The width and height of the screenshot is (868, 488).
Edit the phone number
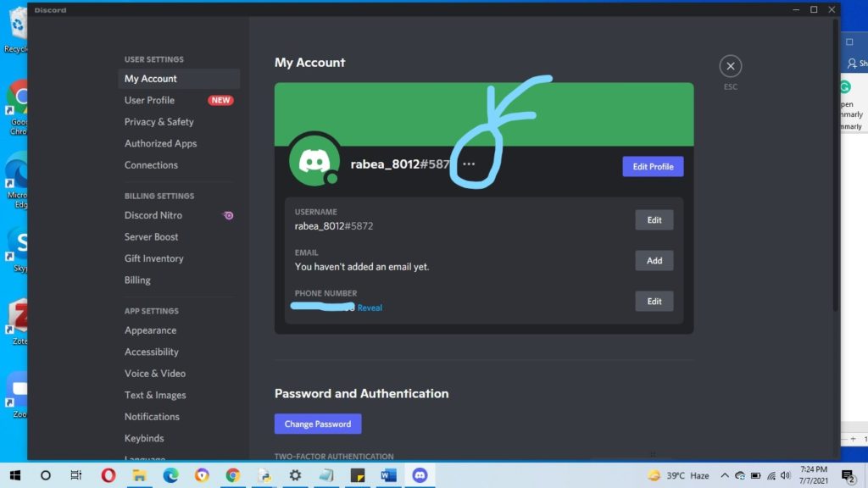click(x=654, y=301)
